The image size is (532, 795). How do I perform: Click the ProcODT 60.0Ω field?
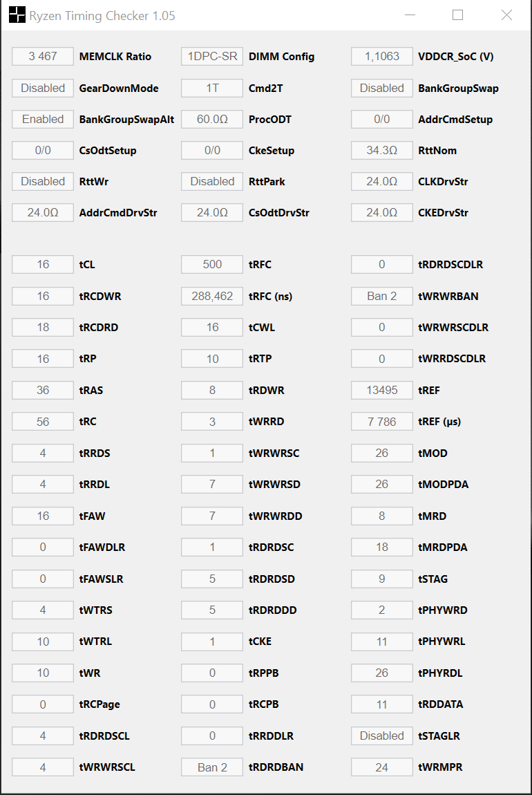coord(212,119)
